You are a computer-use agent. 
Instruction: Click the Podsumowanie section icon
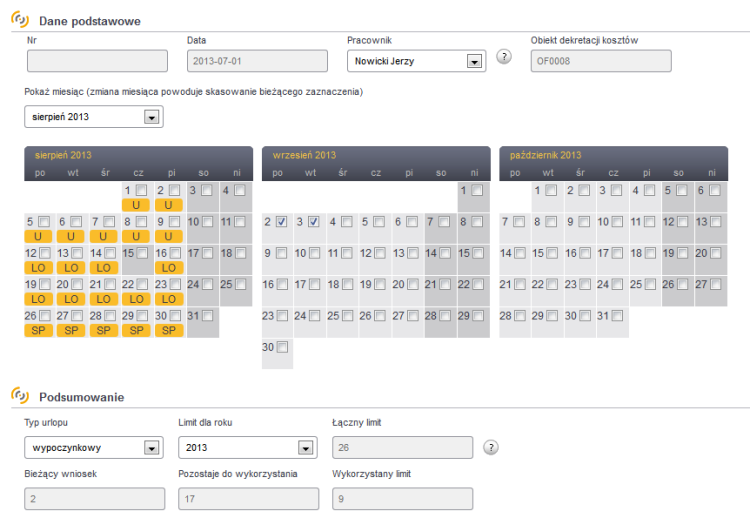19,397
